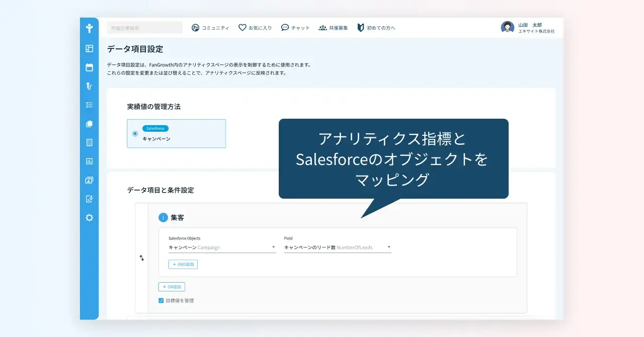This screenshot has height=337, width=644.
Task: Expand the Salesforce Objects キャンペーン dropdown
Action: tap(222, 247)
